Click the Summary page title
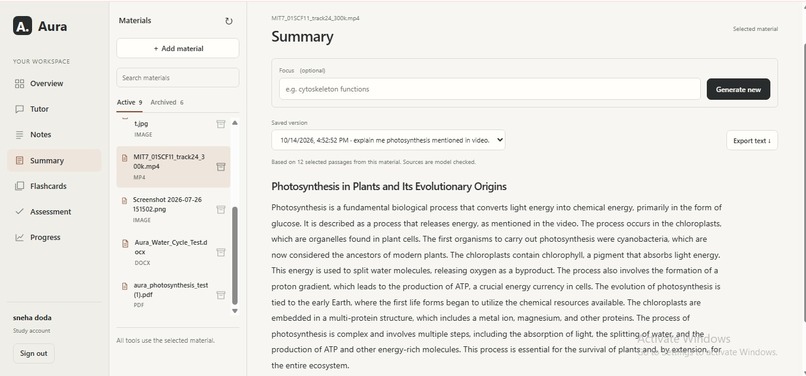 tap(302, 37)
